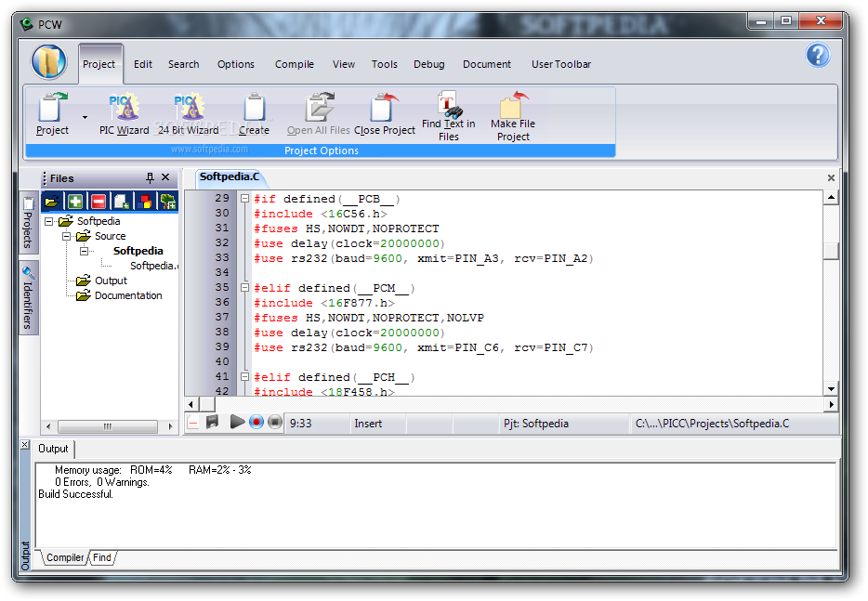
Task: Open the User Toolbar tab
Action: (x=561, y=64)
